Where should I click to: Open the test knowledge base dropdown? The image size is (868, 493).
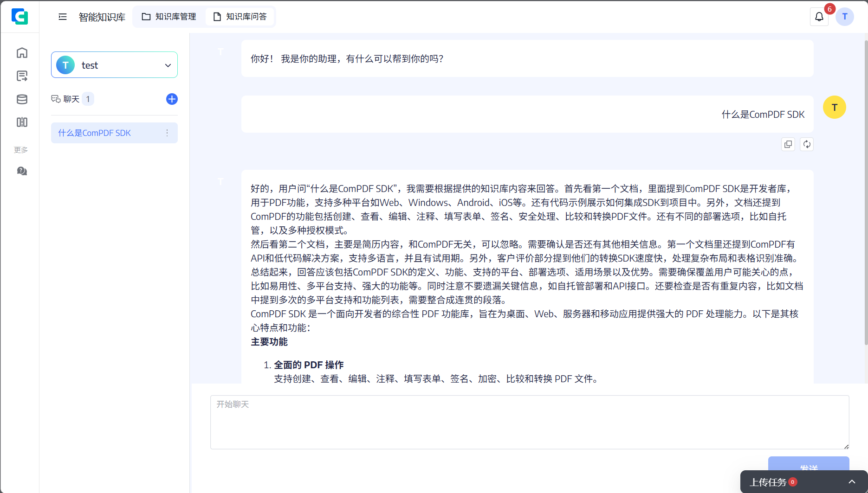(x=114, y=65)
